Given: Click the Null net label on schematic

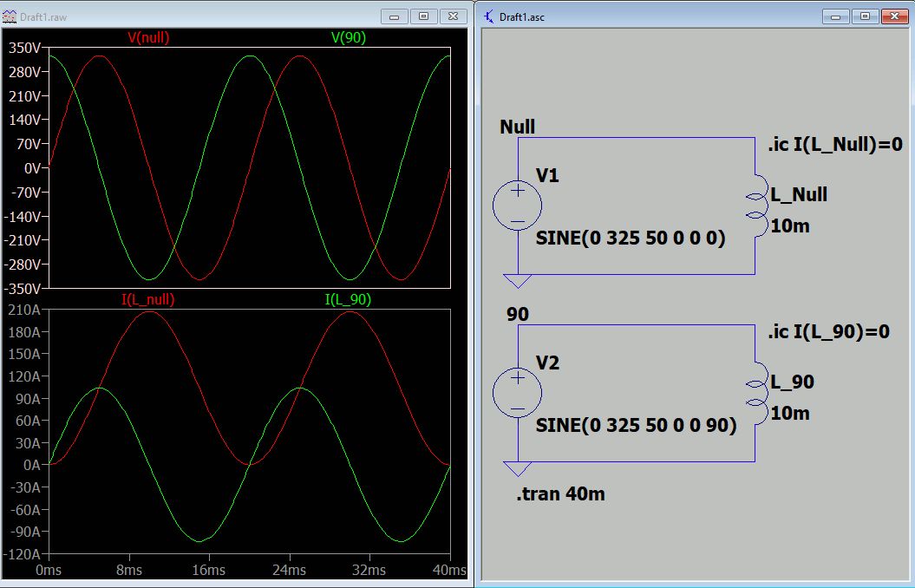Looking at the screenshot, I should [x=518, y=127].
